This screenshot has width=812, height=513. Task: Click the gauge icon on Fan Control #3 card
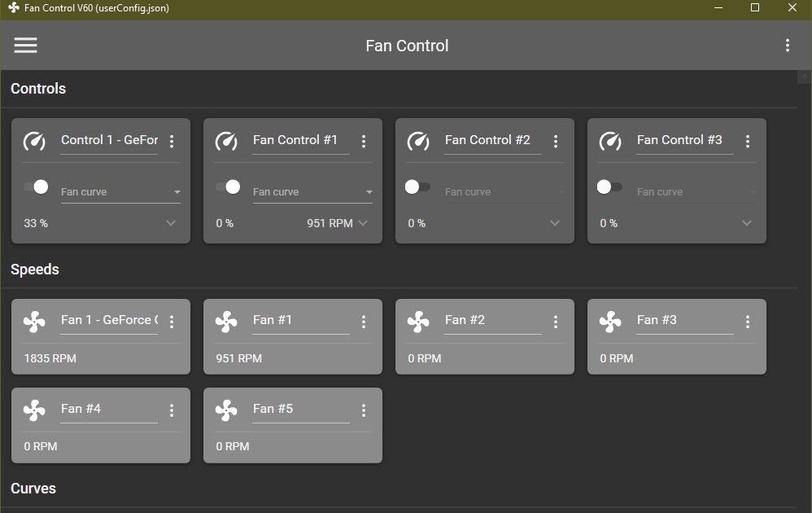[x=609, y=141]
